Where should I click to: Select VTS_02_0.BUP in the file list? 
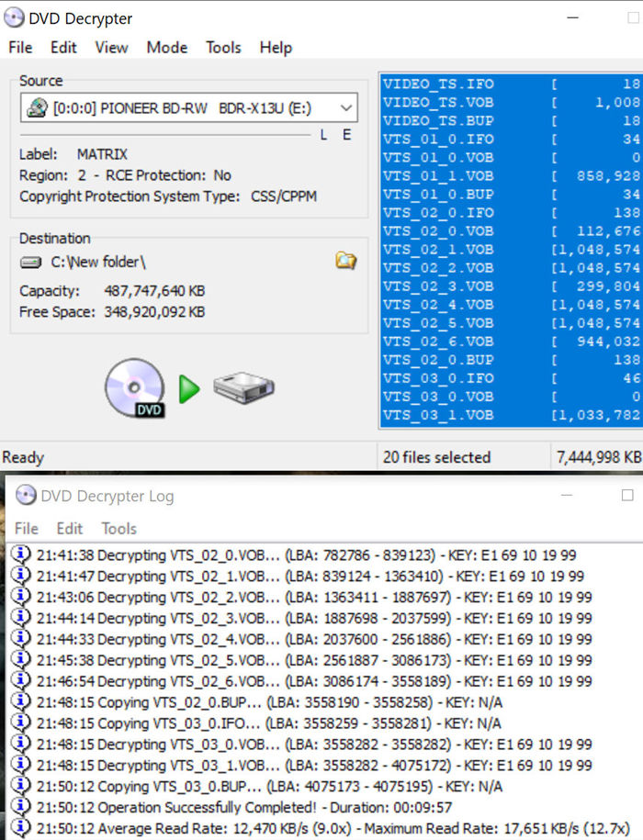512,360
